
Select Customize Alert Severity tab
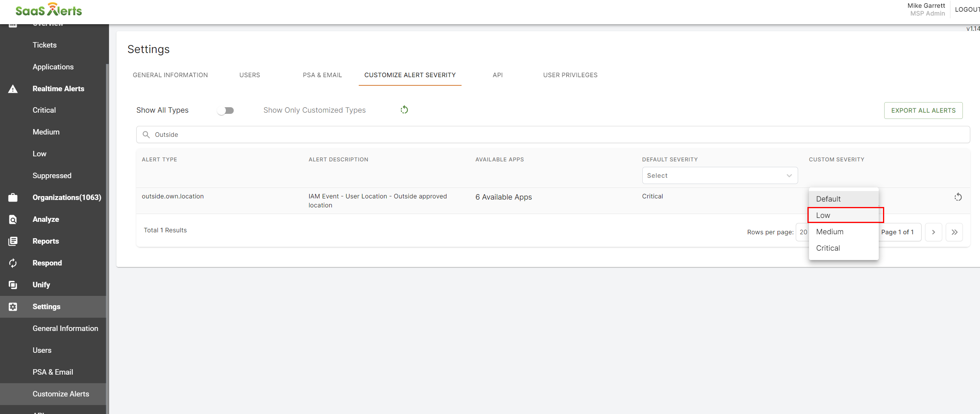410,75
